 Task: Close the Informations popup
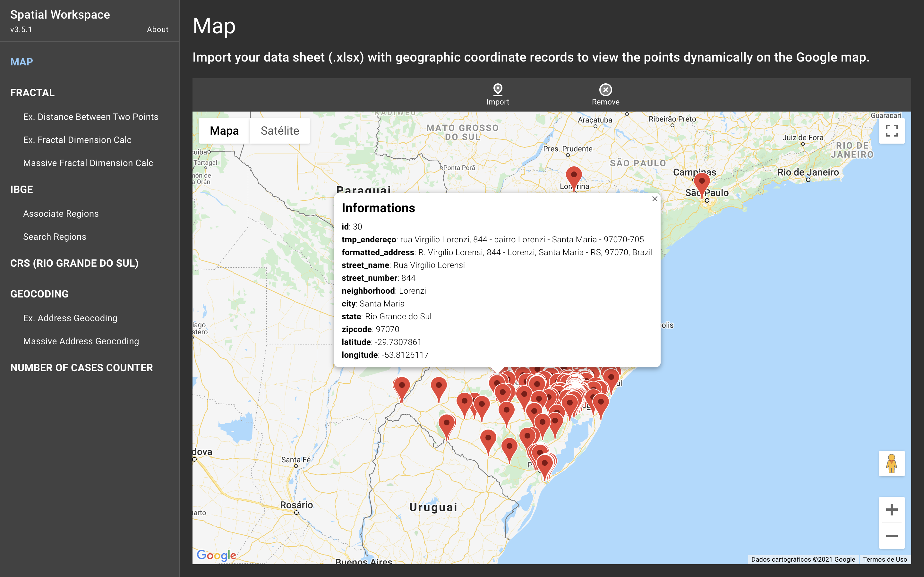click(654, 199)
